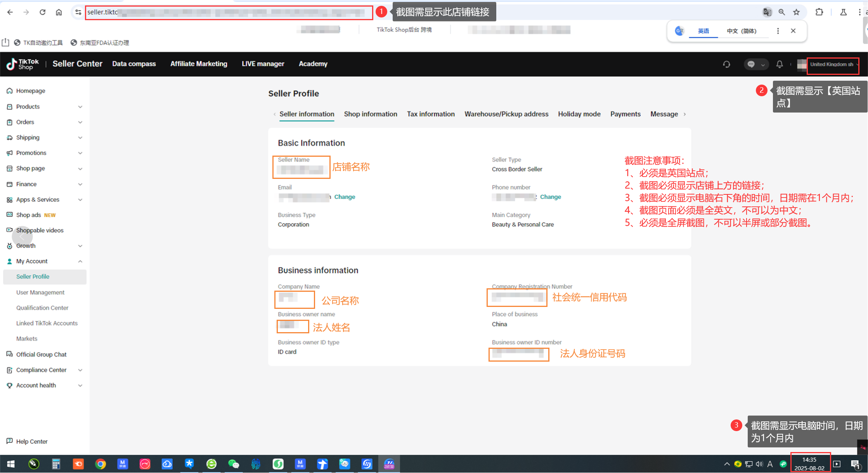Bookmark page with the star icon
Screen dimensions: 868x473
pos(796,12)
